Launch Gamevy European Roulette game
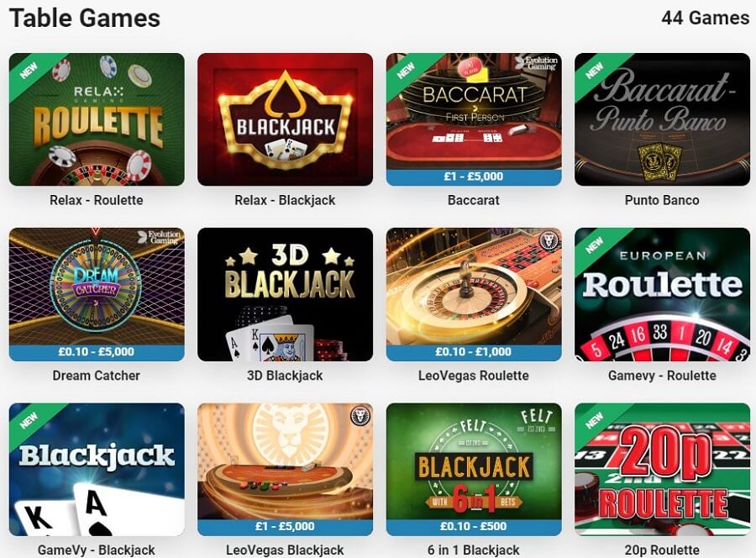 (x=663, y=294)
